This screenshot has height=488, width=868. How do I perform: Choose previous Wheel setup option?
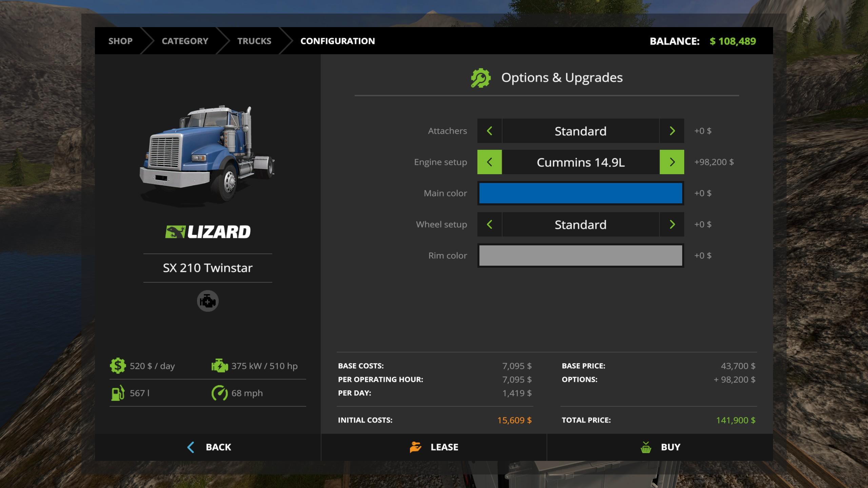pyautogui.click(x=489, y=224)
